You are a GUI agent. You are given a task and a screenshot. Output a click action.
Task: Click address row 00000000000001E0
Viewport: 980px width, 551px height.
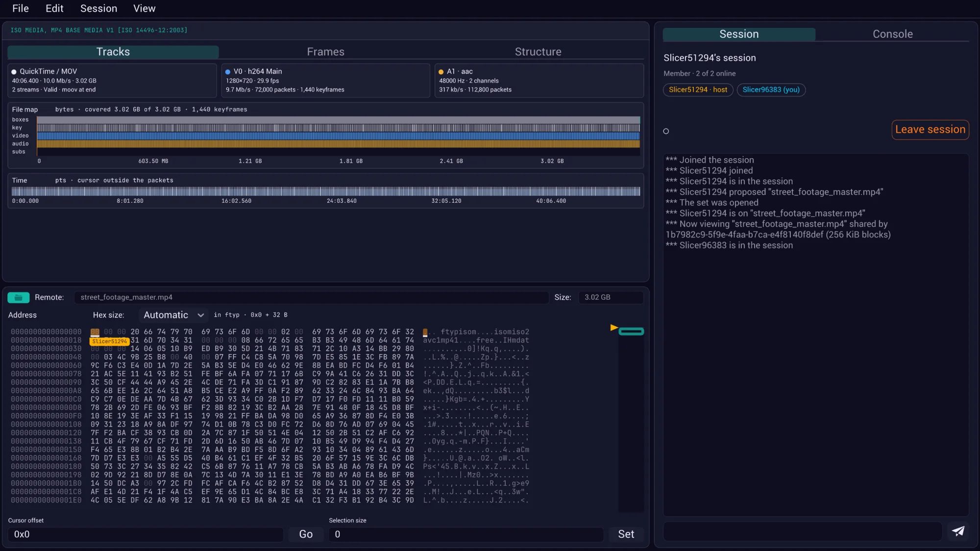point(46,500)
